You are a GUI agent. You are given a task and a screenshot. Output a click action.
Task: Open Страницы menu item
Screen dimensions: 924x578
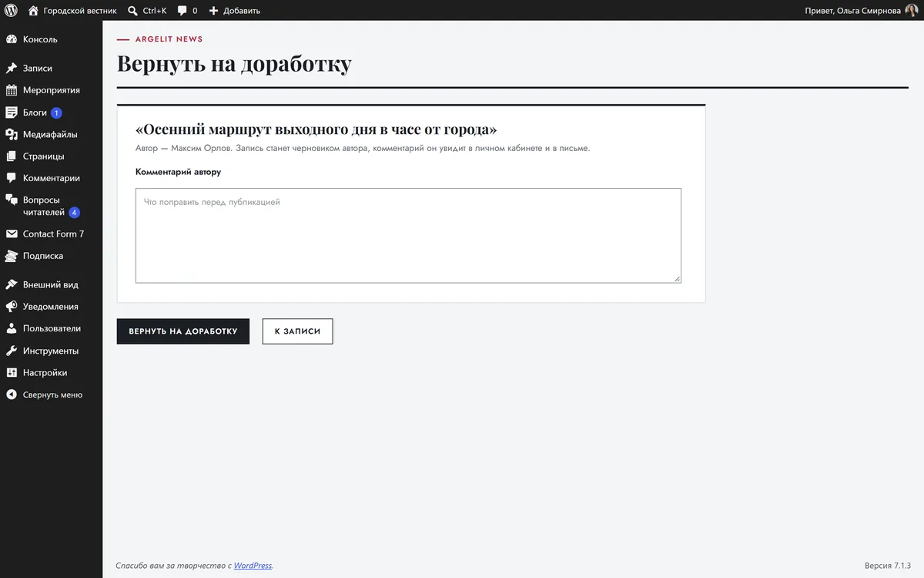(51, 156)
